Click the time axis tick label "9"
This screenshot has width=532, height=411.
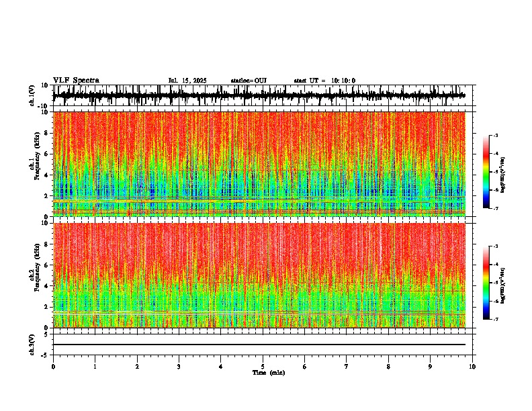[430, 367]
